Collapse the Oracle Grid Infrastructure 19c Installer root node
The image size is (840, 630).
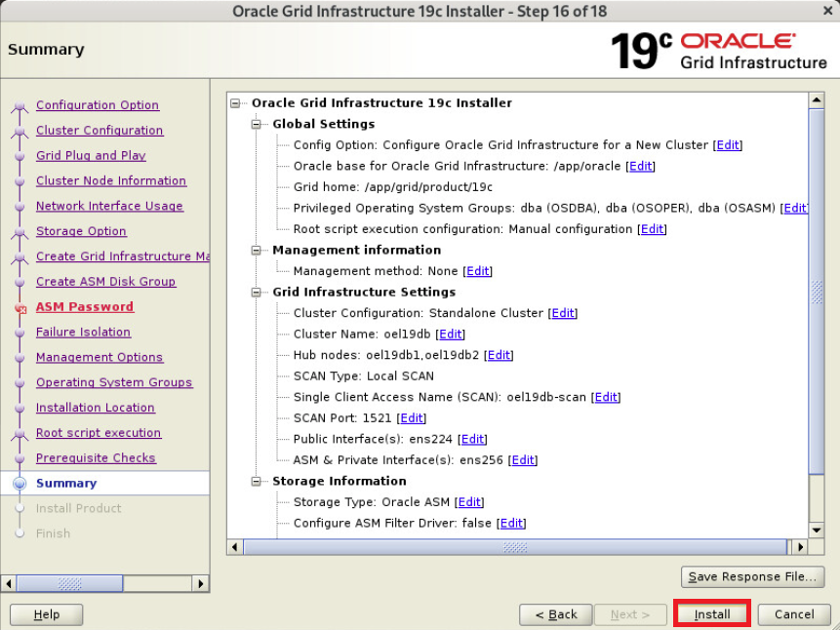coord(235,102)
